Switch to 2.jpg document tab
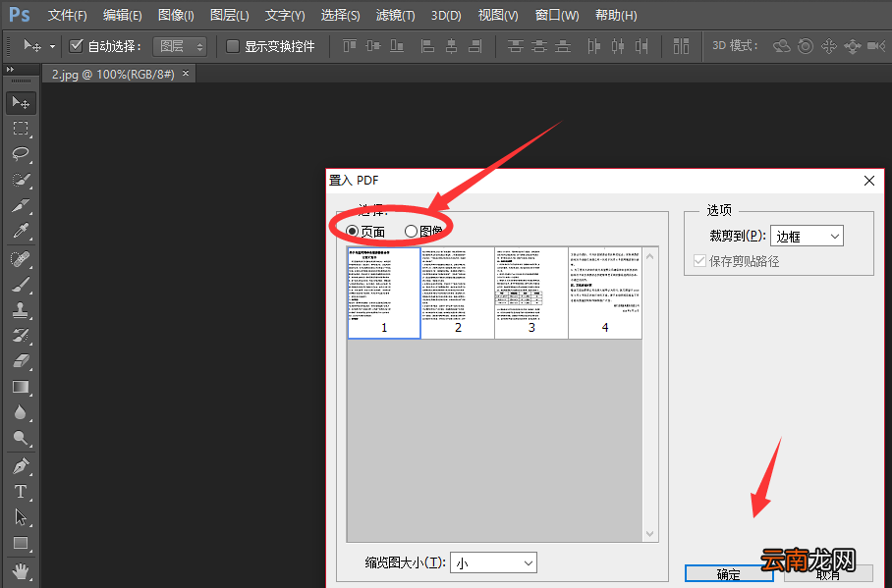 pyautogui.click(x=113, y=74)
